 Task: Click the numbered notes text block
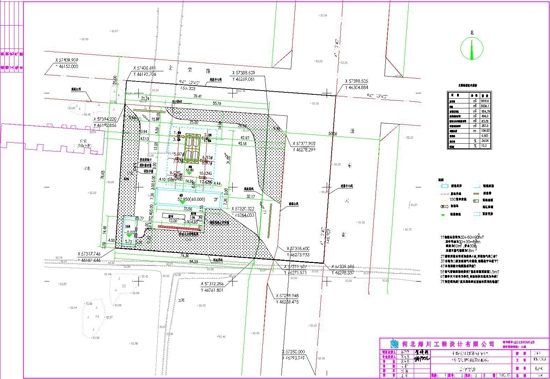pos(471,259)
